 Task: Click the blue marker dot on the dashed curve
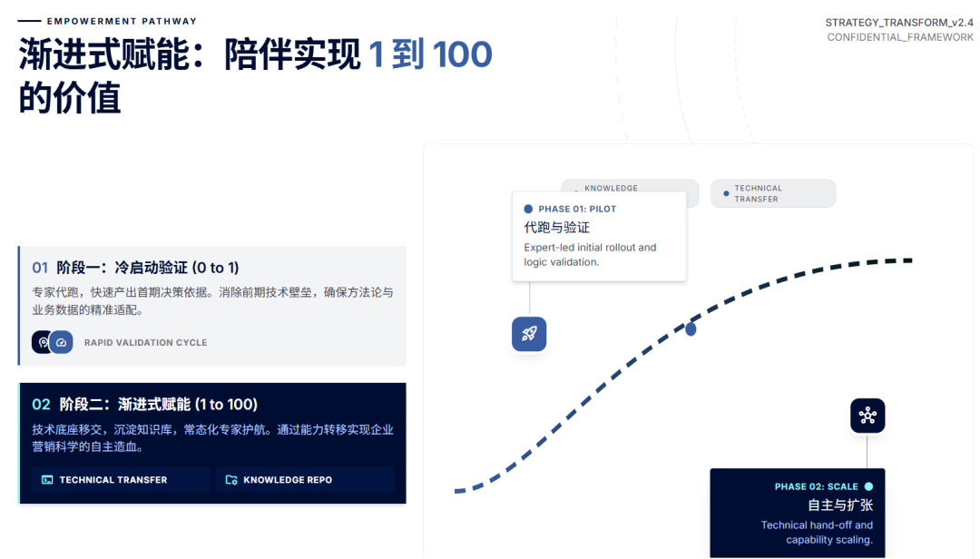pos(691,329)
